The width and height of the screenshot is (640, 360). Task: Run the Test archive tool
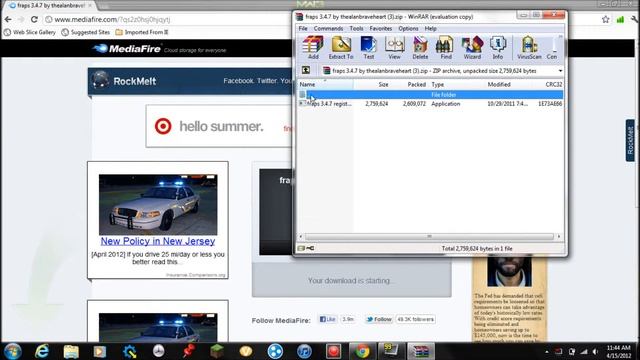coord(369,47)
